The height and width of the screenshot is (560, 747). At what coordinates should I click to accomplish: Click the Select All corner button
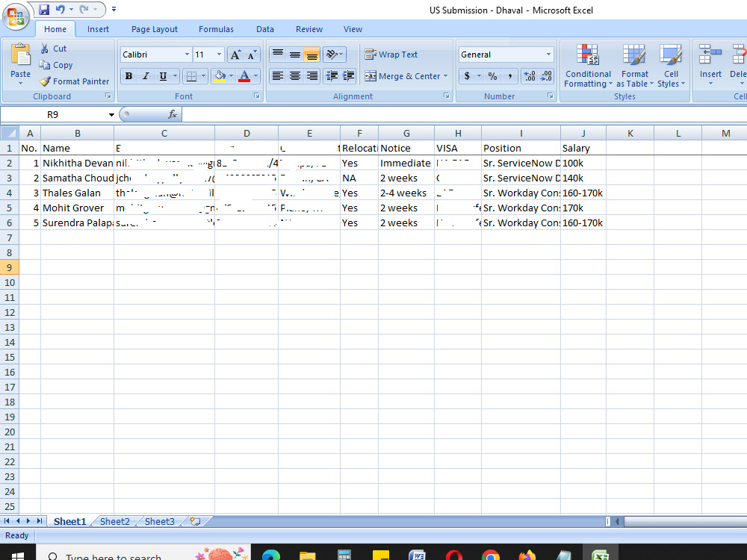[10, 134]
